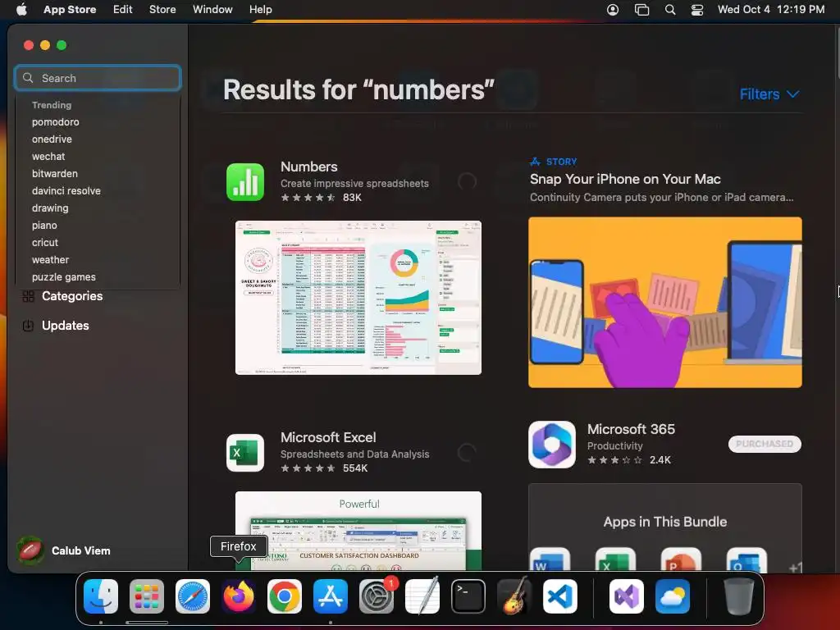Choose trending search "davinci resolve"

coord(66,190)
